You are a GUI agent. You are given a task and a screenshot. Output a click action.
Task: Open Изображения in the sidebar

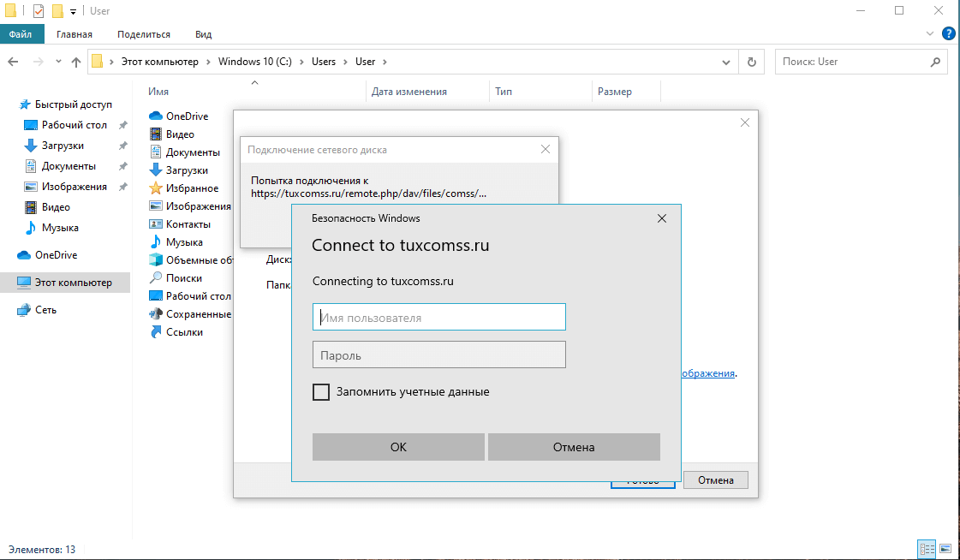pyautogui.click(x=75, y=187)
